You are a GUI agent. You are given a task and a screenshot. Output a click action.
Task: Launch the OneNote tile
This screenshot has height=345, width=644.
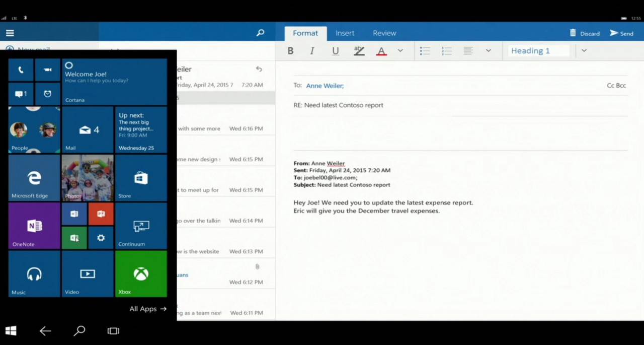[34, 226]
